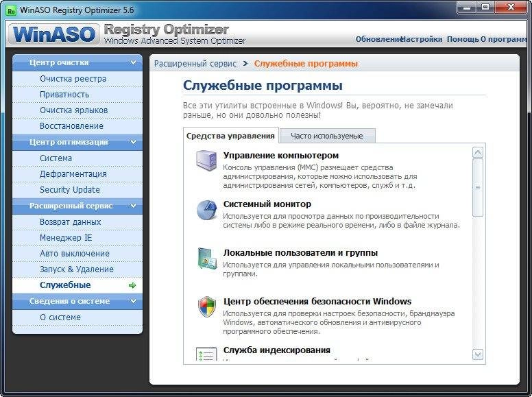Maximize the WinASO window
The height and width of the screenshot is (397, 532).
point(485,7)
